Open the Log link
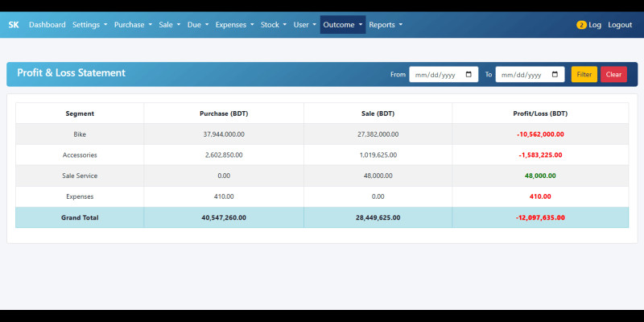644x322 pixels. pyautogui.click(x=595, y=25)
